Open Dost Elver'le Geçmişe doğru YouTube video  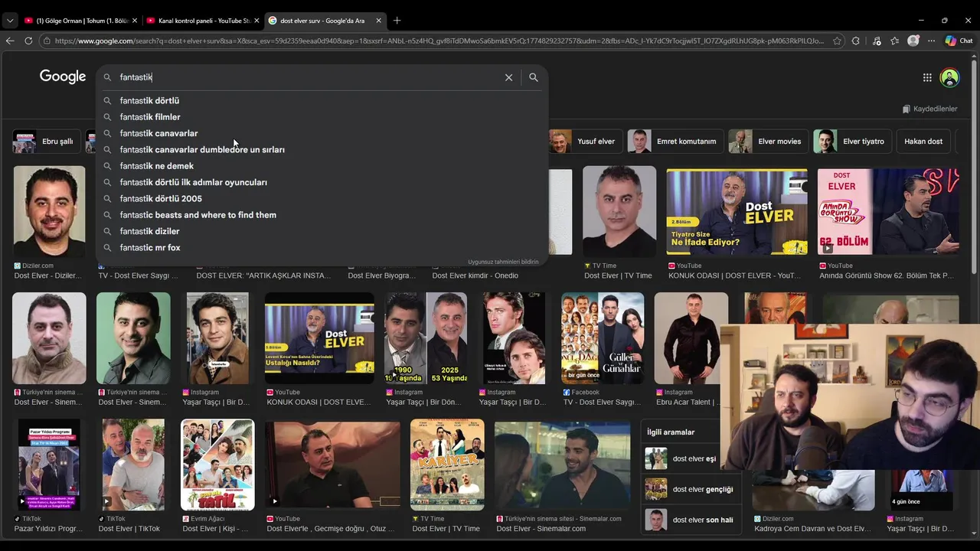pyautogui.click(x=332, y=465)
